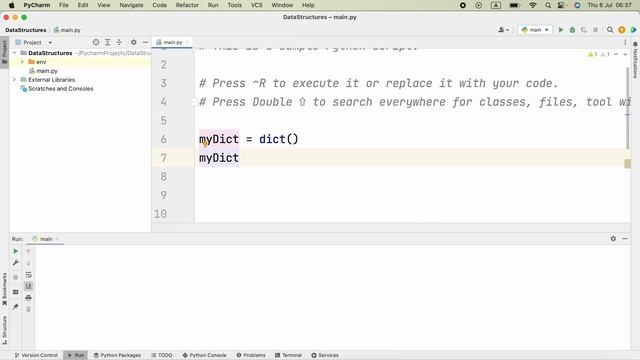This screenshot has height=360, width=640.
Task: Open the File menu
Action: pos(64,5)
